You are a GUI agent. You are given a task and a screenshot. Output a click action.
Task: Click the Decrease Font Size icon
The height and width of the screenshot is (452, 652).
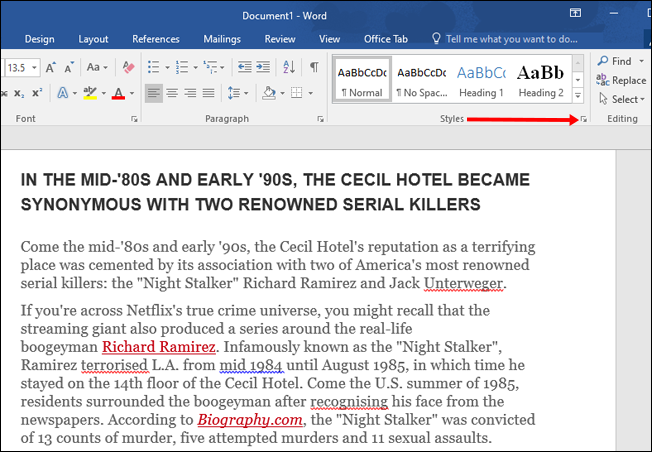[69, 67]
